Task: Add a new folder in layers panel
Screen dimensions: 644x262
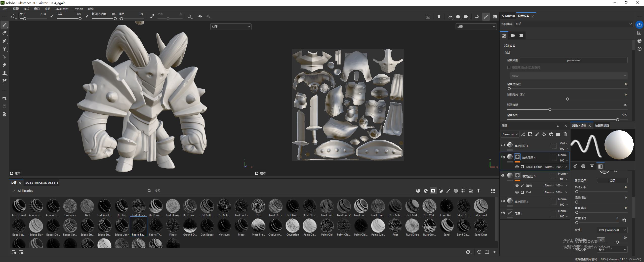Action: pos(558,134)
